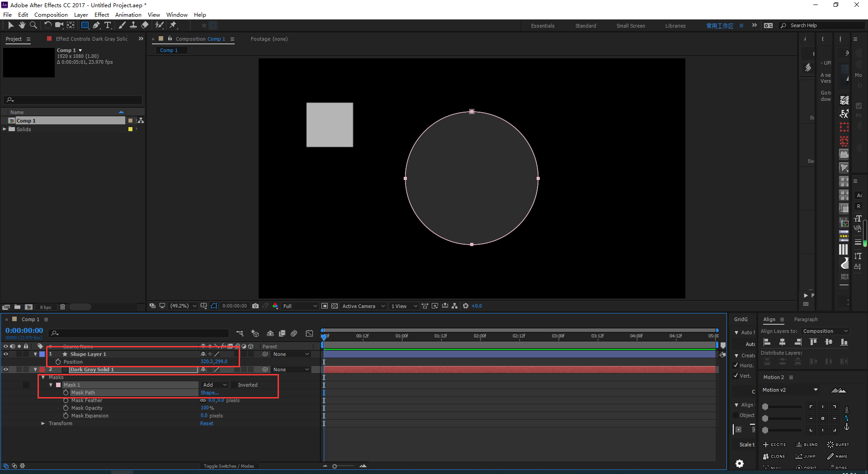Pick the Clone Stamp tool
The width and height of the screenshot is (868, 474).
[x=133, y=25]
